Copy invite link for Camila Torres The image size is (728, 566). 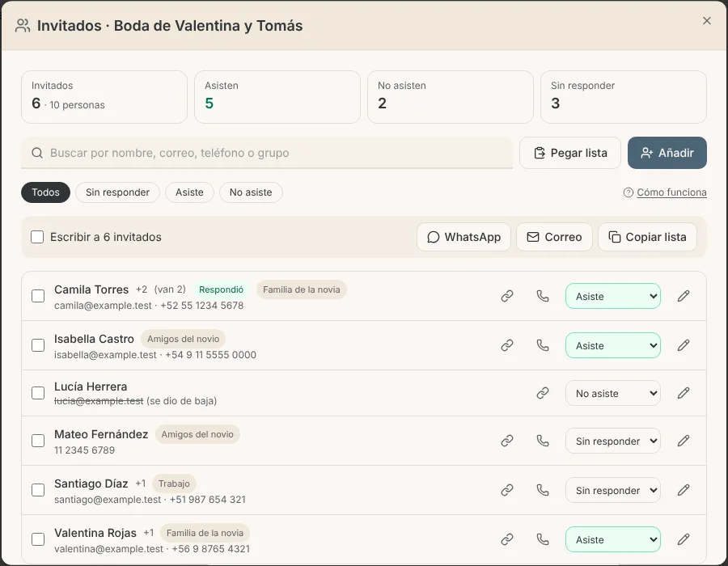507,296
